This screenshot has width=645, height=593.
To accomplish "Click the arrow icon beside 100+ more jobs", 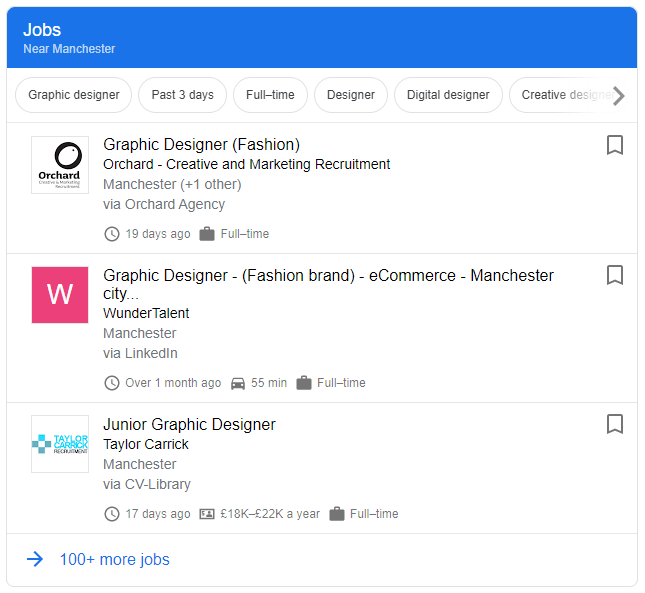I will pyautogui.click(x=35, y=559).
